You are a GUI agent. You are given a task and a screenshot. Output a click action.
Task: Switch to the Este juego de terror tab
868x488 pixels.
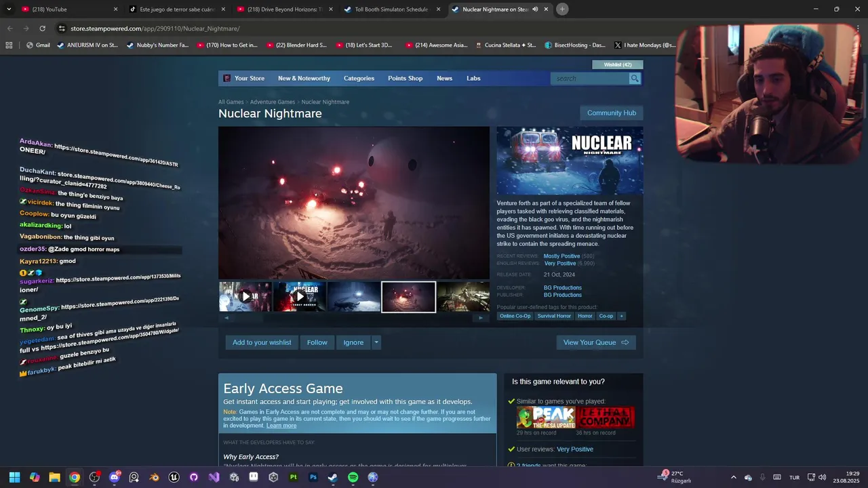click(176, 9)
